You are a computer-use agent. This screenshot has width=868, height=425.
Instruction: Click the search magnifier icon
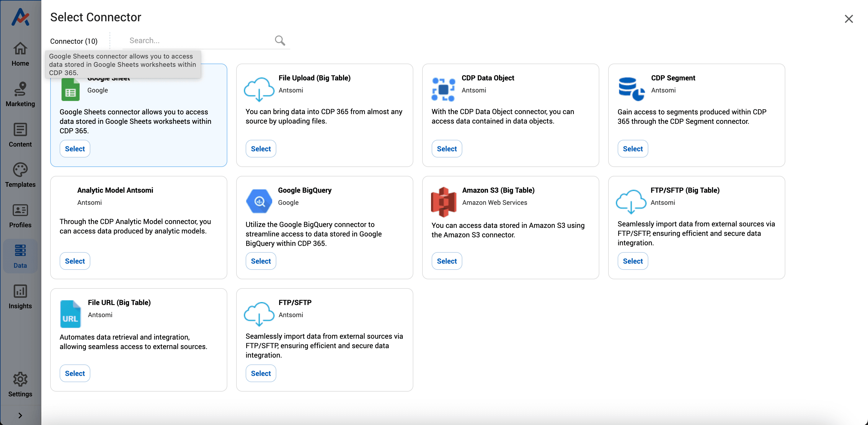point(280,40)
